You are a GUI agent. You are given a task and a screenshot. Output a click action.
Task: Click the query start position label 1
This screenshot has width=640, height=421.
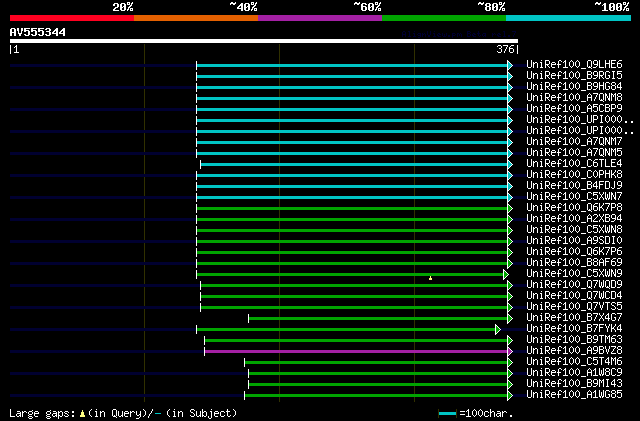[x=16, y=49]
